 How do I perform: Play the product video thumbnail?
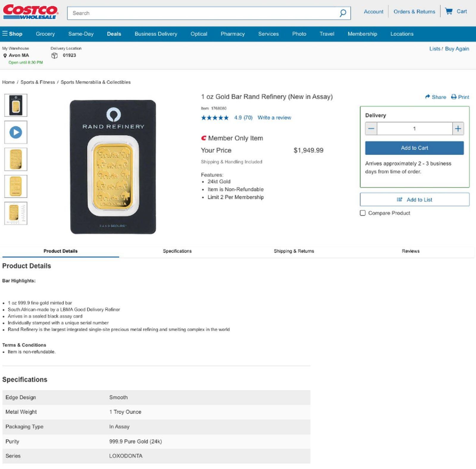[x=16, y=132]
